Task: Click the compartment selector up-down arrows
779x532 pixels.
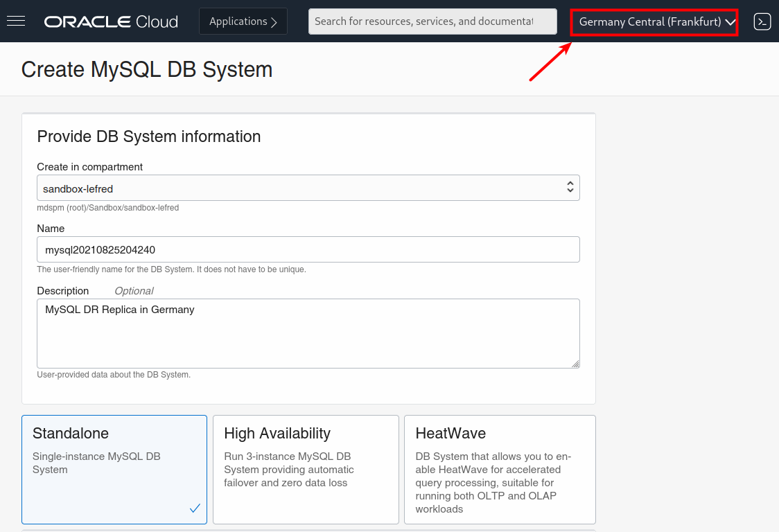Action: (x=570, y=187)
